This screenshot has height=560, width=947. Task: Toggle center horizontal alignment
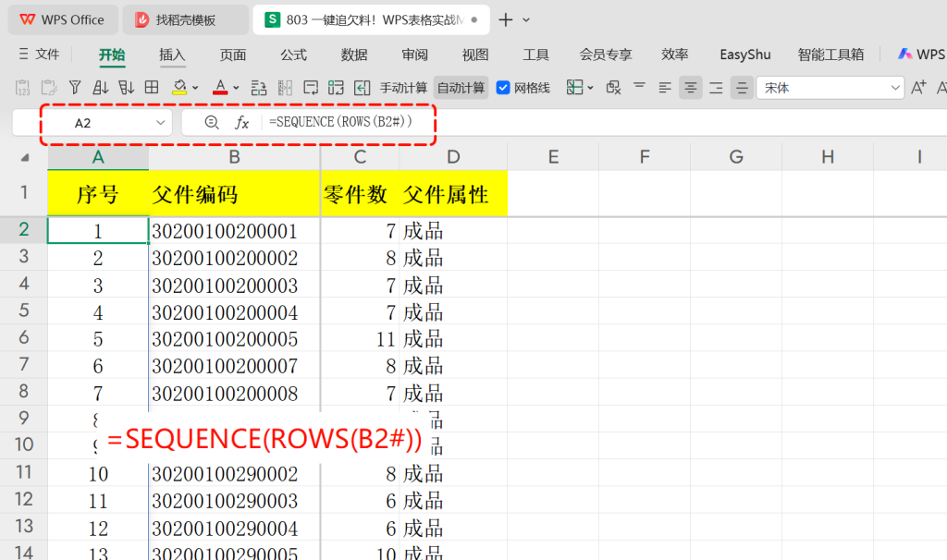point(690,88)
